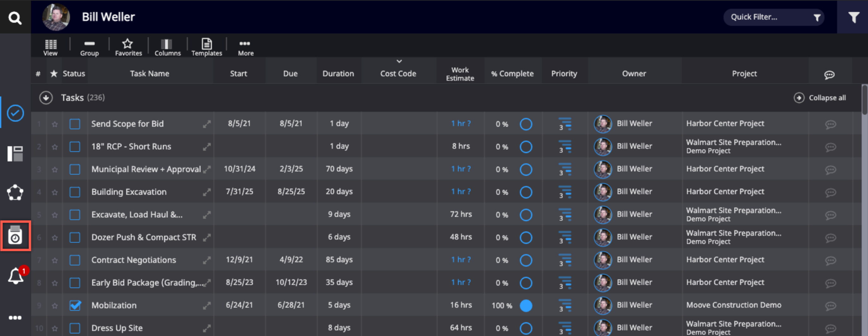Sort by Start column header
This screenshot has width=868, height=336.
(238, 73)
